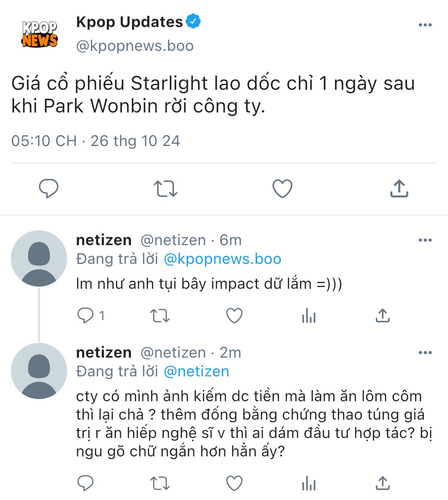Click the blue verified badge
448x500 pixels.
click(x=193, y=21)
